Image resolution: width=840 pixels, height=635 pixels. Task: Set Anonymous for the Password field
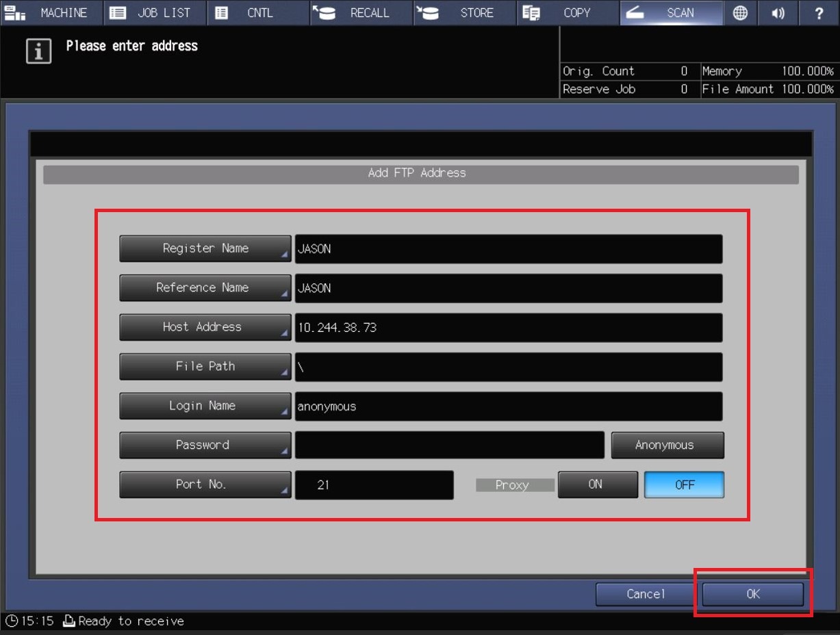coord(667,445)
